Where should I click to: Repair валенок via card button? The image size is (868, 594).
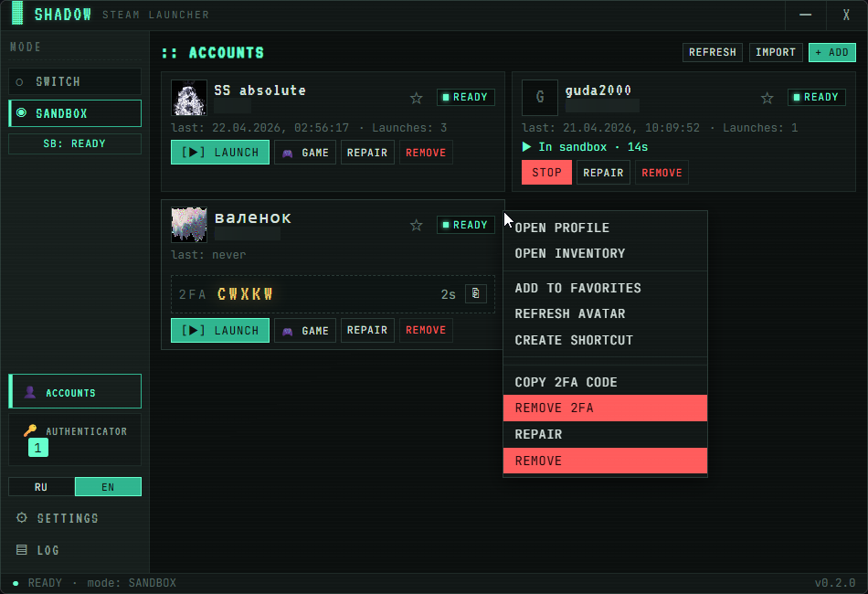click(367, 331)
